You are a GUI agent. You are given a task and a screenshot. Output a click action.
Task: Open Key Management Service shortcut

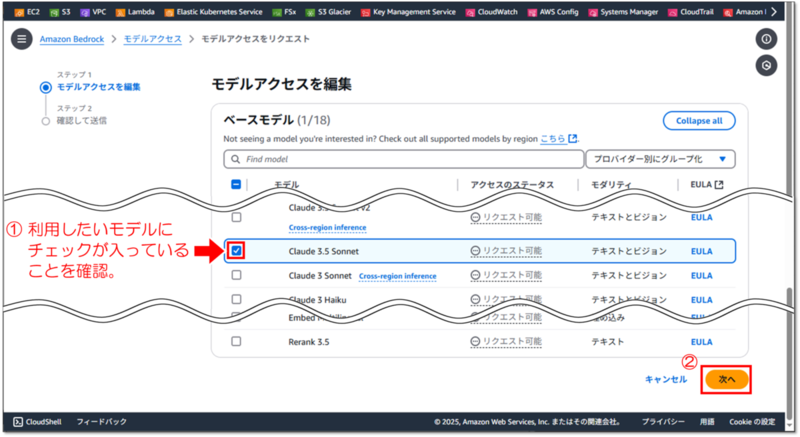click(x=408, y=12)
